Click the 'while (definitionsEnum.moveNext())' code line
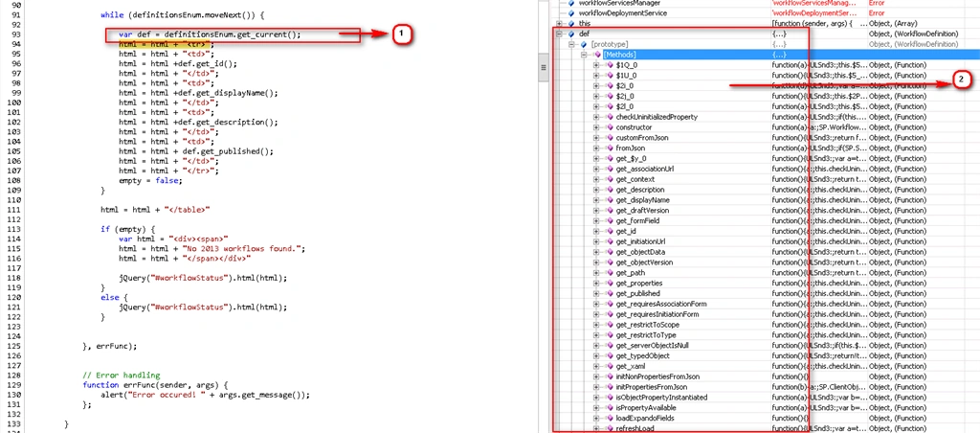 tap(183, 14)
